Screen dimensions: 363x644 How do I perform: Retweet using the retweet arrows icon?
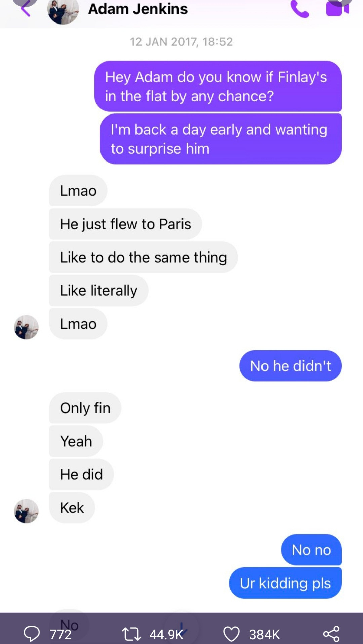(131, 634)
